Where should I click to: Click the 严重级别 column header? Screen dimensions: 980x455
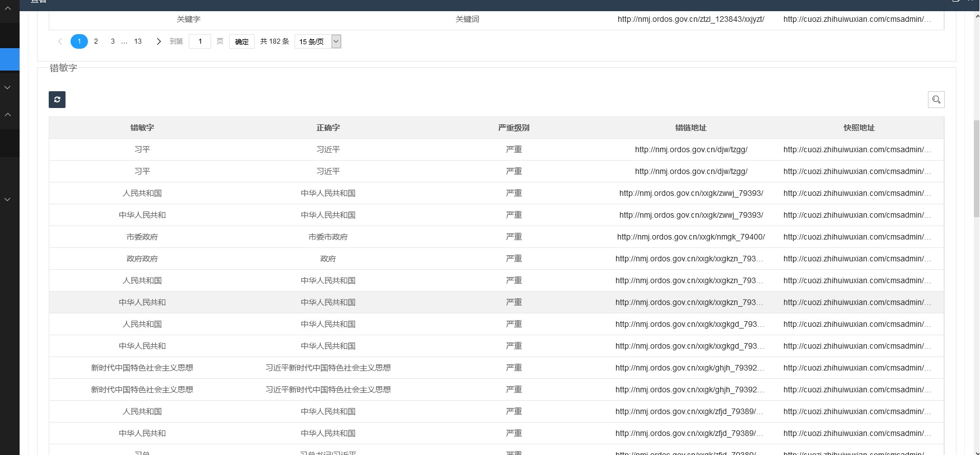point(514,128)
